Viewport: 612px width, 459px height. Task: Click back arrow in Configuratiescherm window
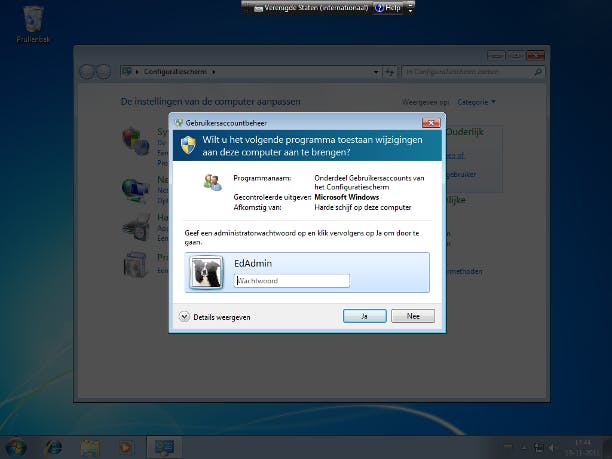point(87,72)
